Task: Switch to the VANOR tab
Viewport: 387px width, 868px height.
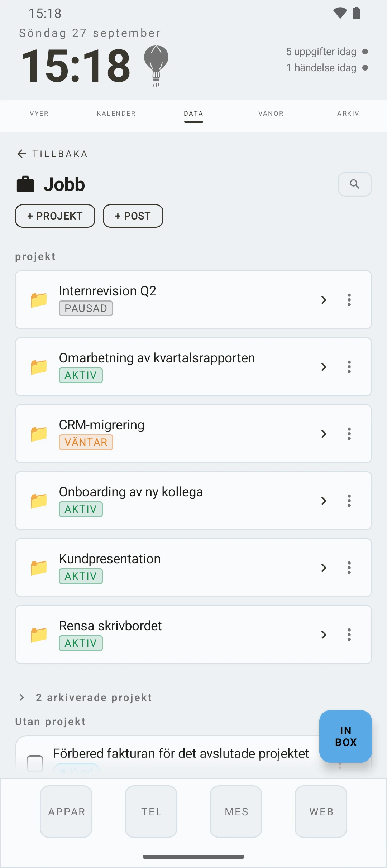Action: 271,114
